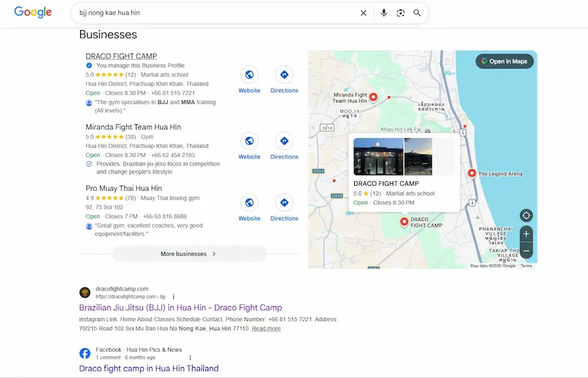Screen dimensions: 588x378
Task: Click DRACO FIGHT CAMP title in map popup
Action: pyautogui.click(x=386, y=184)
